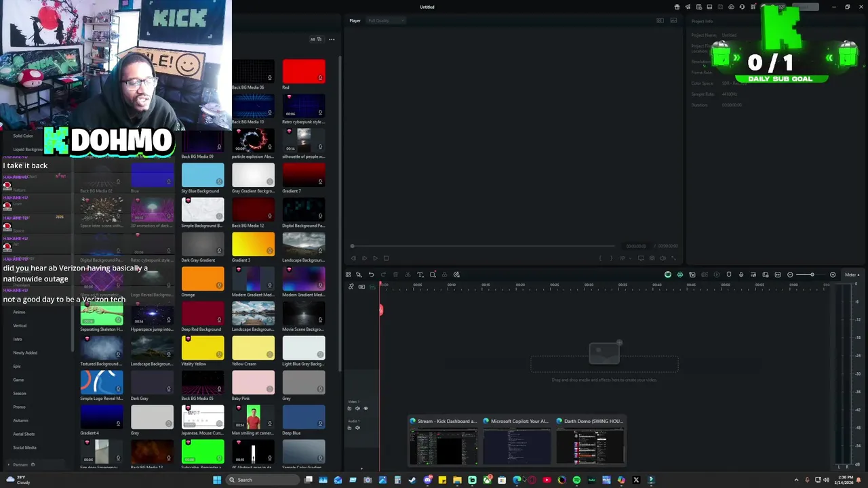This screenshot has width=868, height=488.
Task: Click the zoom-out minus icon on timeline
Action: pos(790,274)
